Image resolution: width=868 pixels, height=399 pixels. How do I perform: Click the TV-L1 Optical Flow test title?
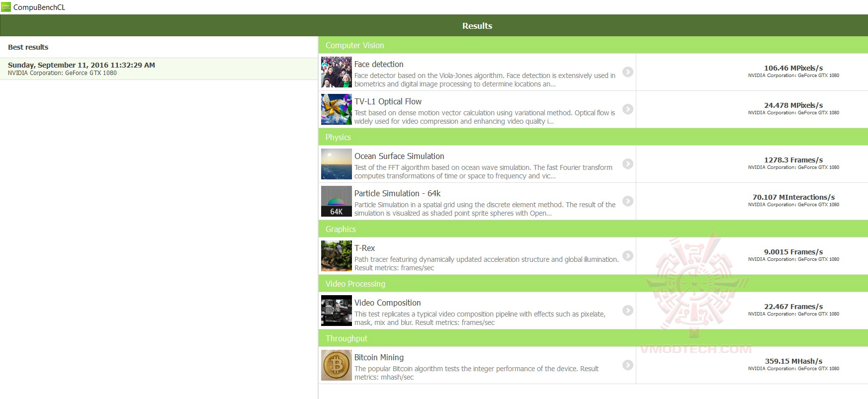388,101
